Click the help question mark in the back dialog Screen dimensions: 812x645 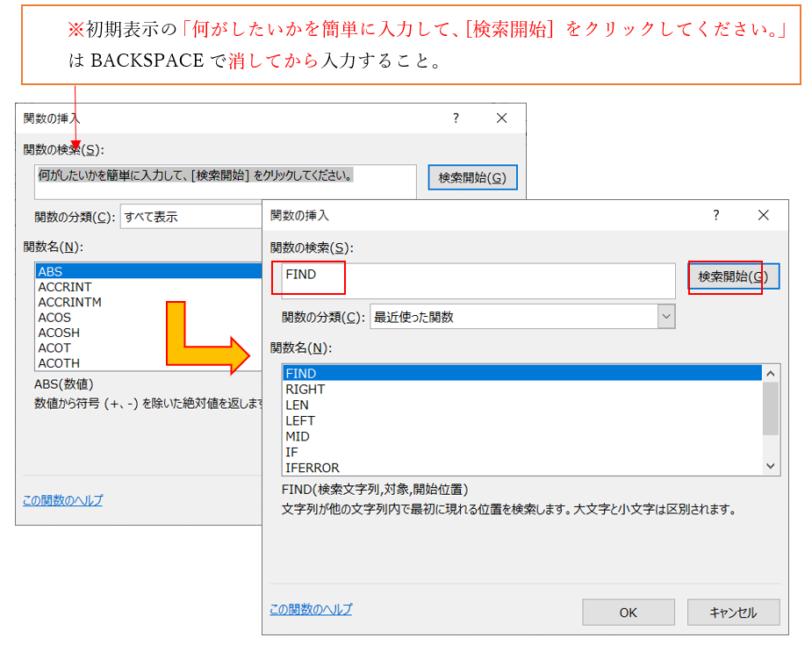pos(456,118)
